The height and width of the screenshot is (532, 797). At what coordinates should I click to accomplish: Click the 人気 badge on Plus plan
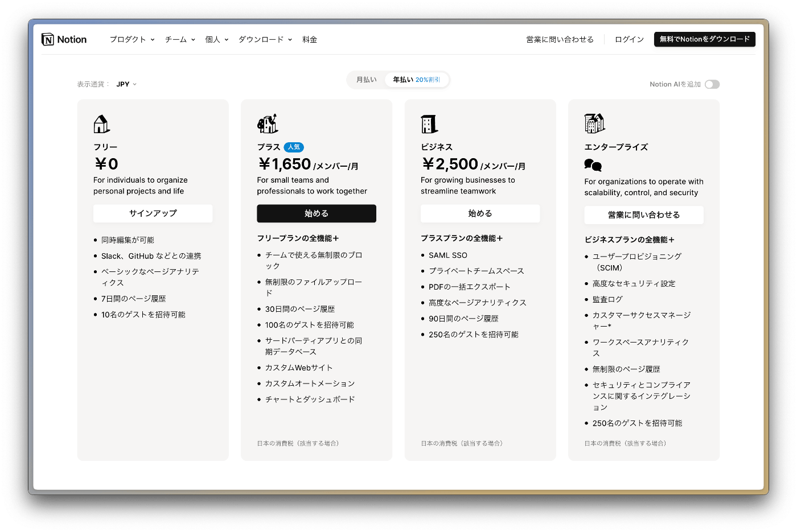click(294, 147)
